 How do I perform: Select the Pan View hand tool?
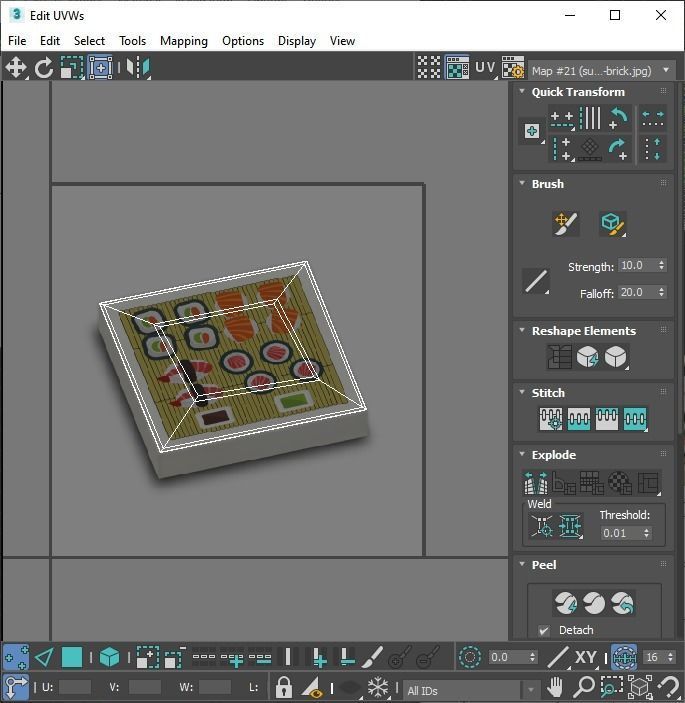(555, 687)
